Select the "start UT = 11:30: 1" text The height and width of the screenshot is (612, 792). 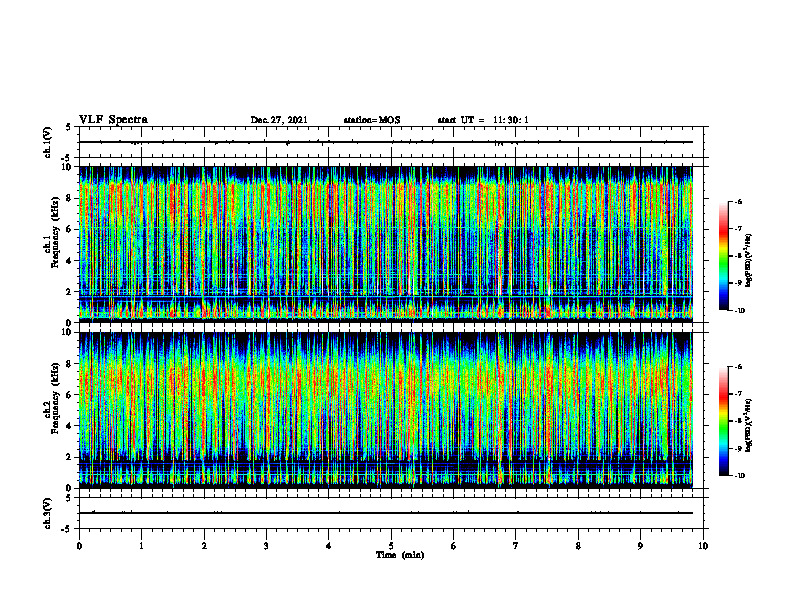pos(483,120)
